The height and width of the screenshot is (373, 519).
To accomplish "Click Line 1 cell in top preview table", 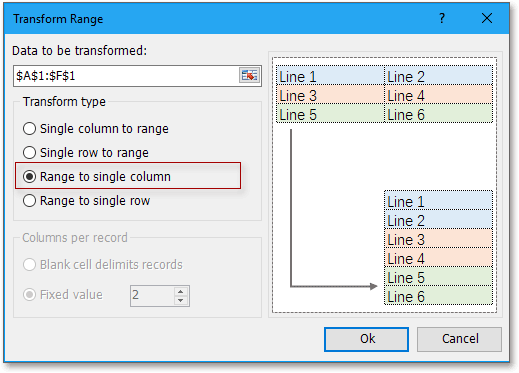I will coord(330,75).
